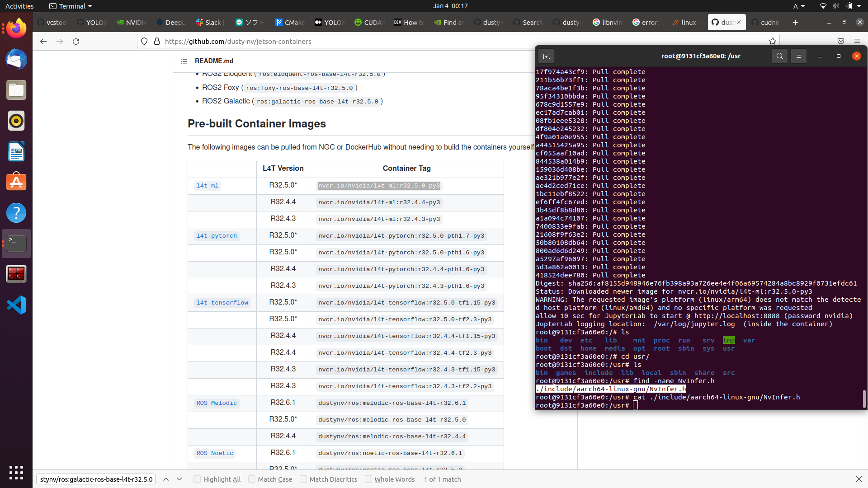Click the tracking protection shield icon

point(144,41)
